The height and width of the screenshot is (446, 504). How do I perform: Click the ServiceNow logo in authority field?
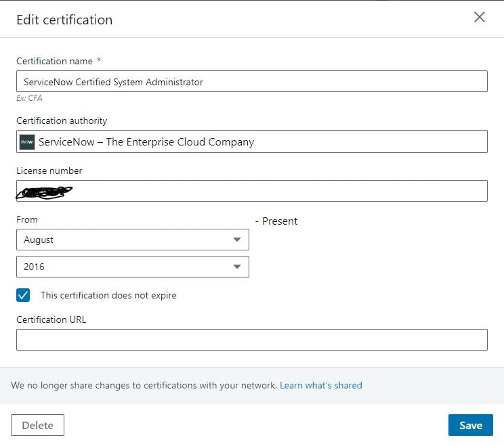pos(27,141)
